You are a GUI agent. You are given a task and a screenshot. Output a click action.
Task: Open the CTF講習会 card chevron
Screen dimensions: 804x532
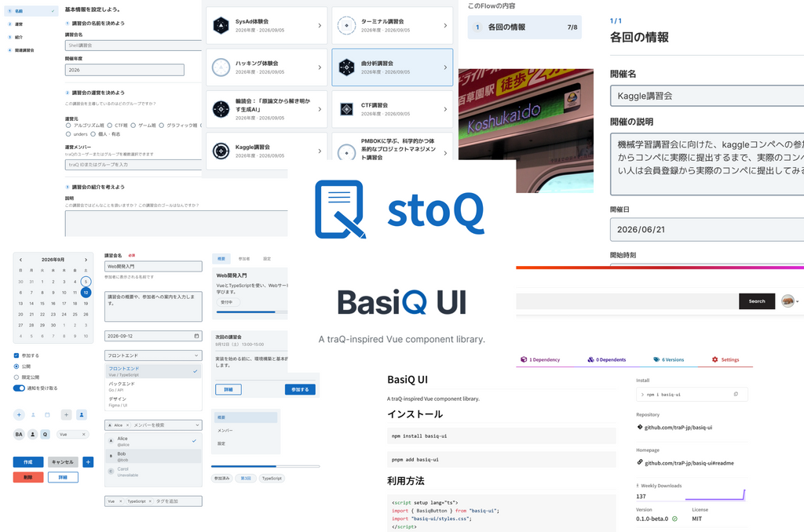tap(445, 109)
